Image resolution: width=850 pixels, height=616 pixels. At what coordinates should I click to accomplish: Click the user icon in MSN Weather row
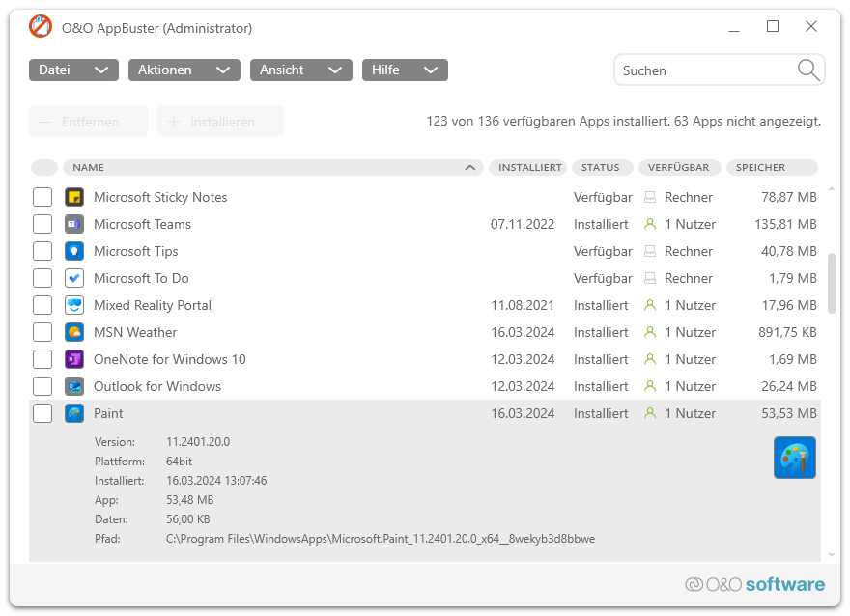[650, 332]
